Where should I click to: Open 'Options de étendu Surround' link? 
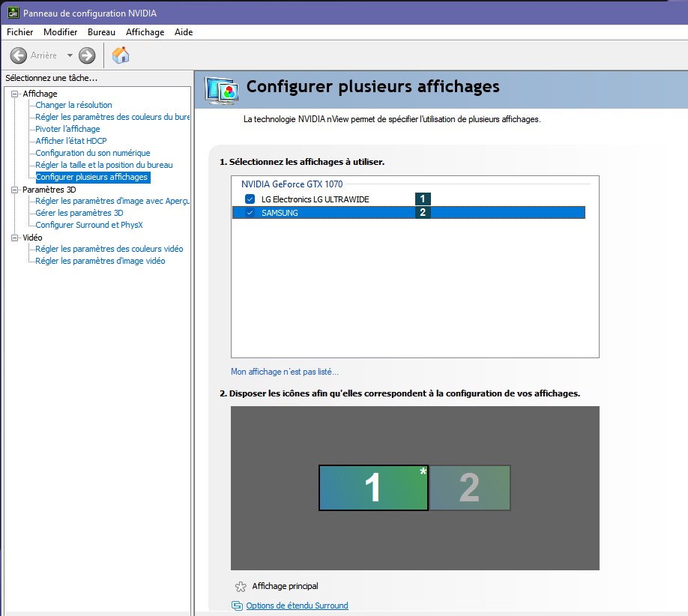[297, 606]
